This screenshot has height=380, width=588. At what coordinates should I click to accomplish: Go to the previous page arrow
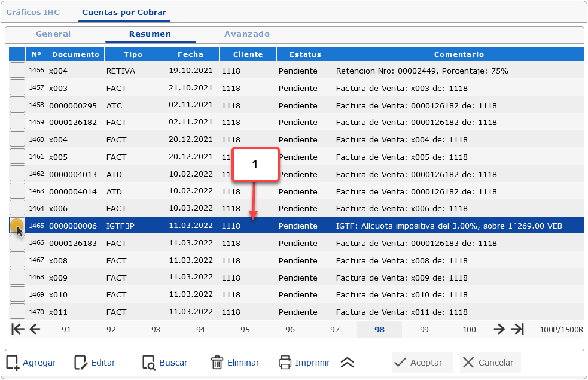coord(35,329)
